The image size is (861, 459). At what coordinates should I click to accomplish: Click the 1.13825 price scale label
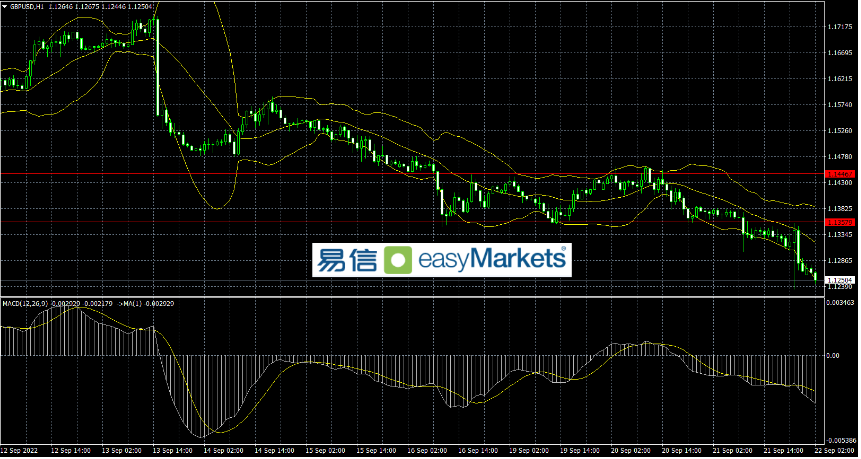(x=841, y=209)
